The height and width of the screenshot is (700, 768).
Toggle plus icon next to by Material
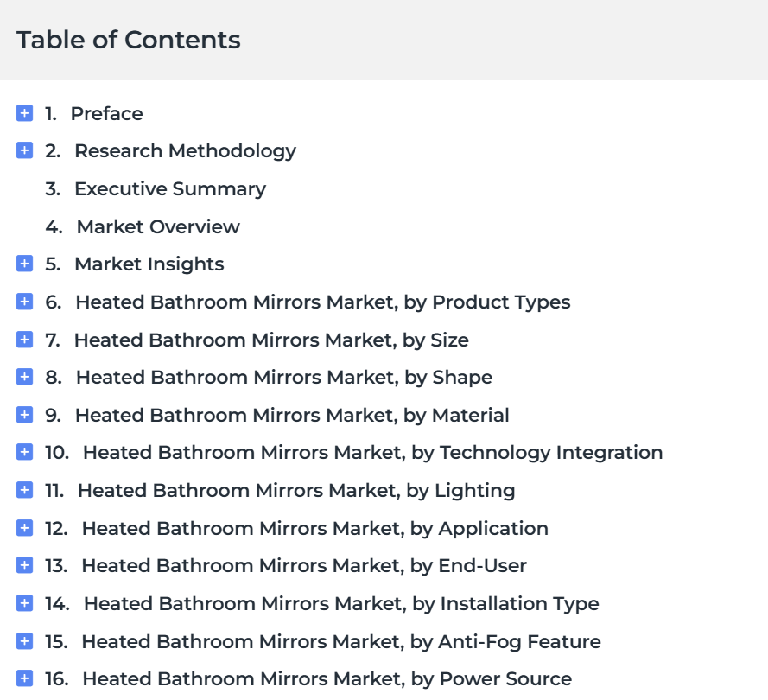(x=24, y=415)
